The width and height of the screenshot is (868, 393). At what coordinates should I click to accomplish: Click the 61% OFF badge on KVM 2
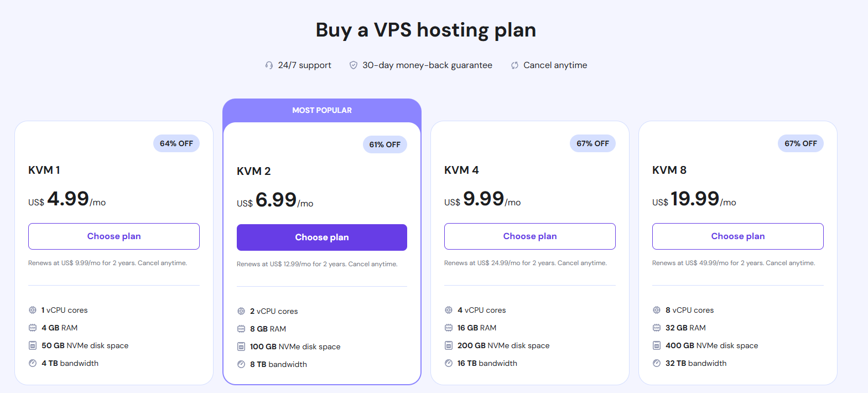[385, 144]
